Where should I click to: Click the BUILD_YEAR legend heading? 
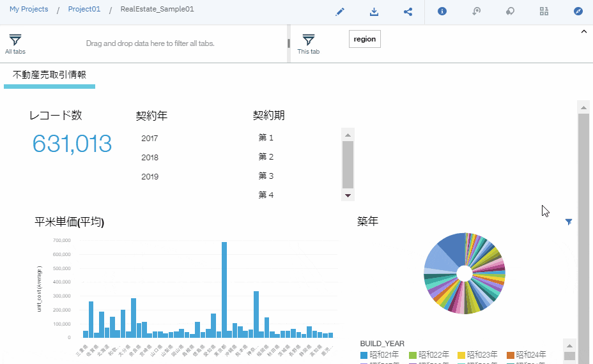pyautogui.click(x=382, y=344)
